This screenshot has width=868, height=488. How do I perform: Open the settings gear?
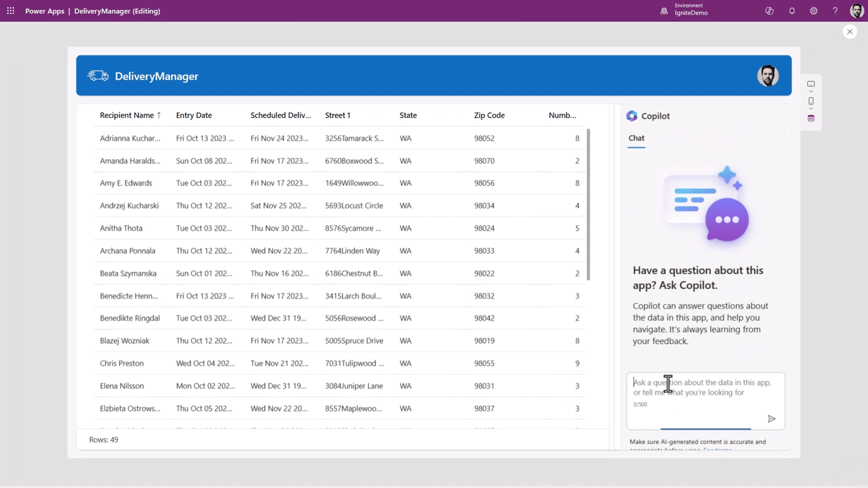tap(814, 11)
